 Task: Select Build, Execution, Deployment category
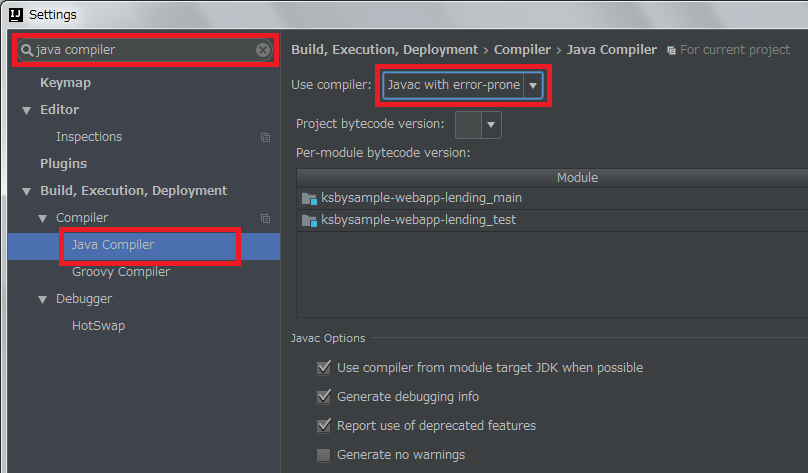133,191
